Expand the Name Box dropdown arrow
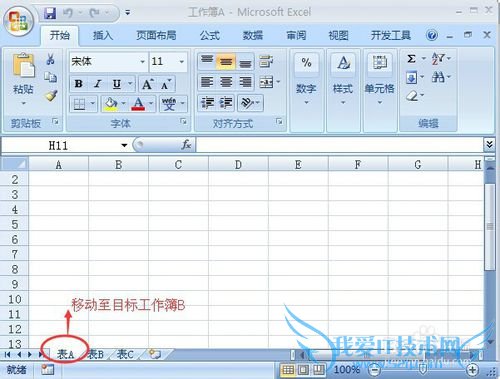The image size is (500, 379). point(124,145)
